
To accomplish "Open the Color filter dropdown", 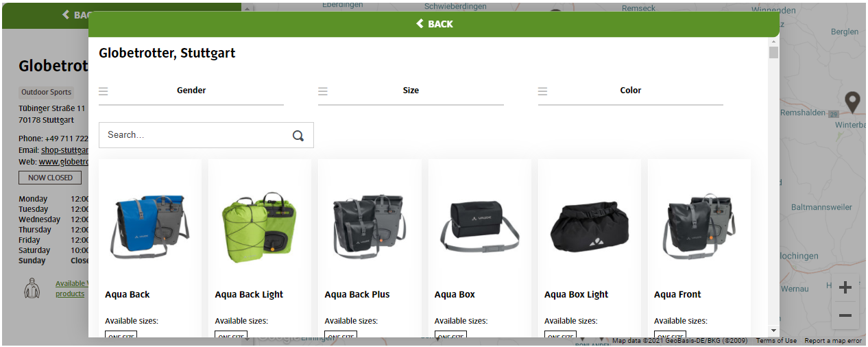I will click(x=631, y=91).
